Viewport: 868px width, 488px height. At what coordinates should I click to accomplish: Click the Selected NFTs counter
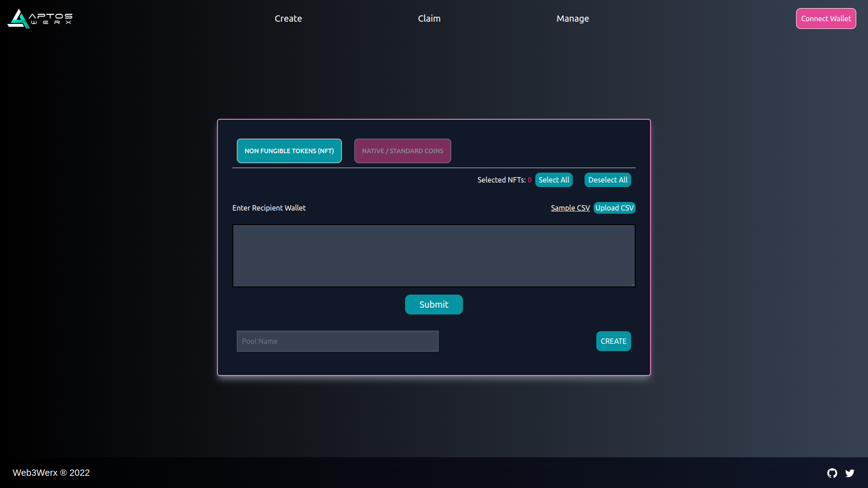[504, 179]
